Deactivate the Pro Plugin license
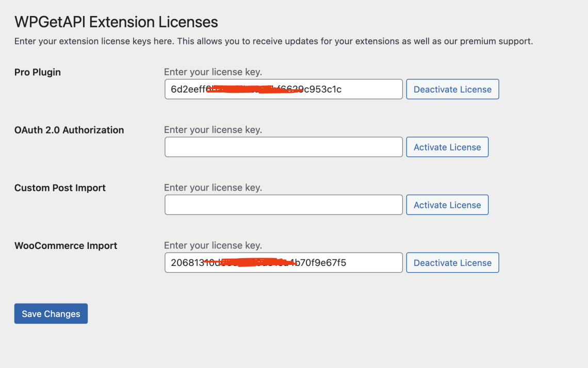 point(452,89)
